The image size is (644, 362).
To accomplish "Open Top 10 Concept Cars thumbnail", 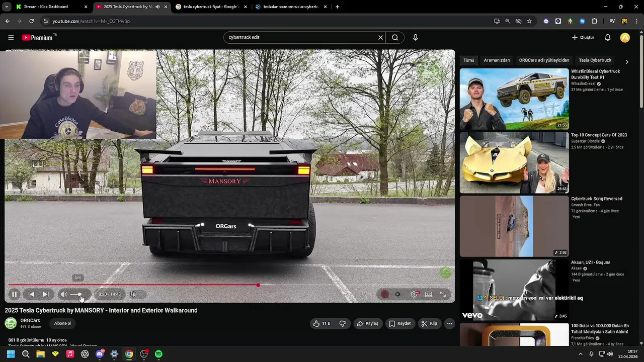I will [x=514, y=162].
